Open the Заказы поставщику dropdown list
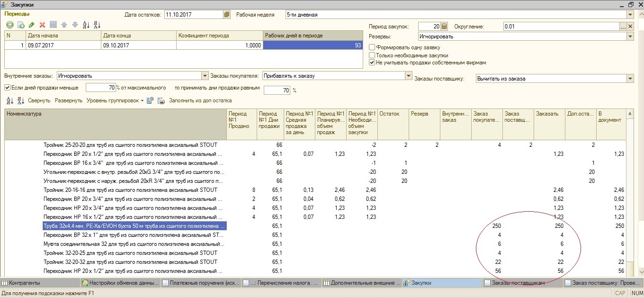The width and height of the screenshot is (644, 298). [x=630, y=79]
